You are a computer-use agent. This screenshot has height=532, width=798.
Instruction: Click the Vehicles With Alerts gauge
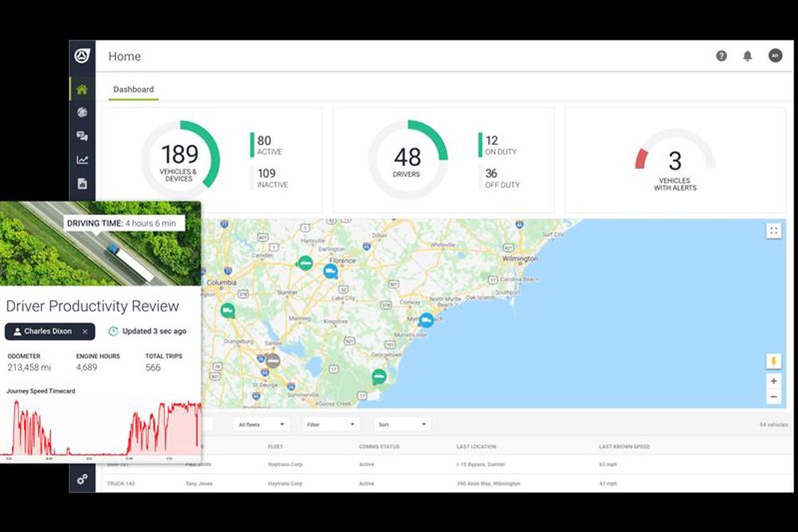675,159
